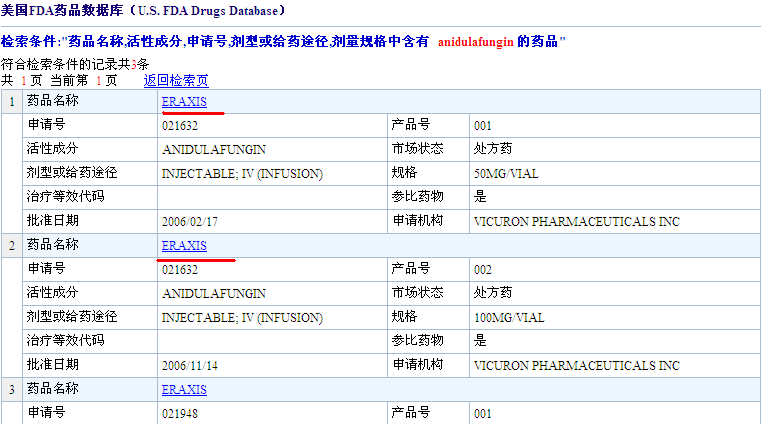The height and width of the screenshot is (424, 761).
Task: Click product number 001 in record 3
Action: point(483,414)
